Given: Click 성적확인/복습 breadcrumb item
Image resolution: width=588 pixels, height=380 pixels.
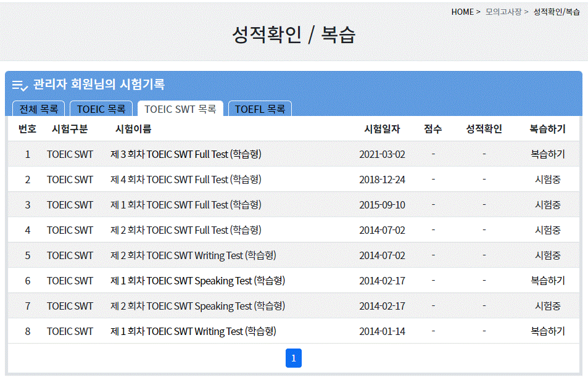Looking at the screenshot, I should coord(557,12).
